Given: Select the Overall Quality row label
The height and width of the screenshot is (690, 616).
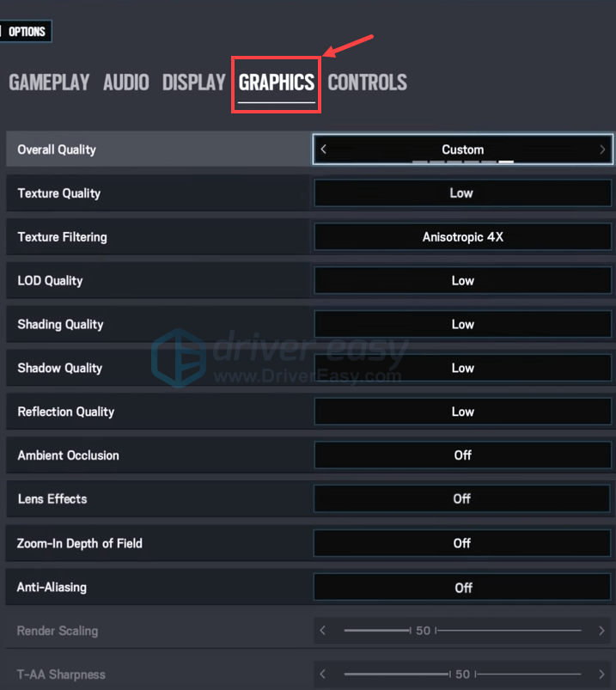Looking at the screenshot, I should 57,150.
